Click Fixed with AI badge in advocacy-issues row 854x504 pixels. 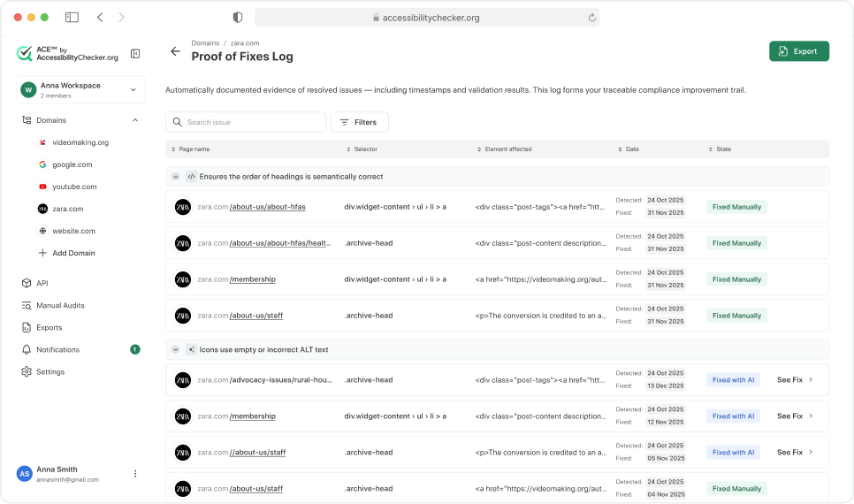[734, 380]
